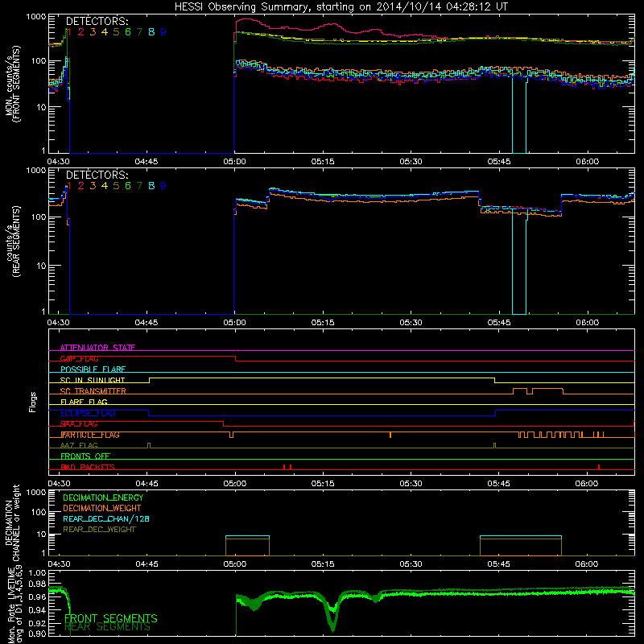Click the 05:00 tick label under front segments plot

[234, 162]
